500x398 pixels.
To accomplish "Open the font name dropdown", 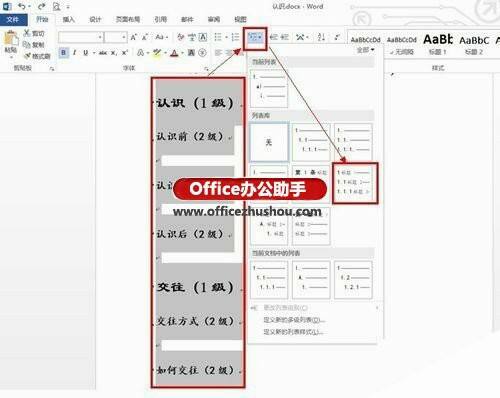I will coord(100,37).
